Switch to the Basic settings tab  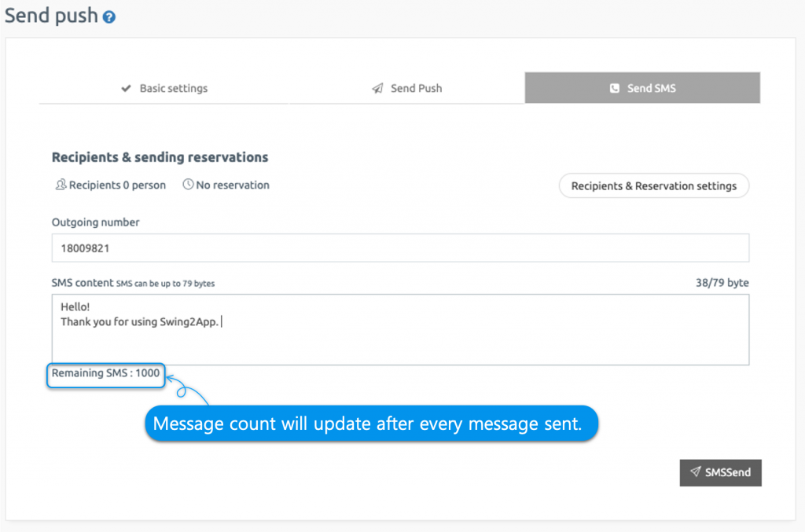tap(164, 88)
